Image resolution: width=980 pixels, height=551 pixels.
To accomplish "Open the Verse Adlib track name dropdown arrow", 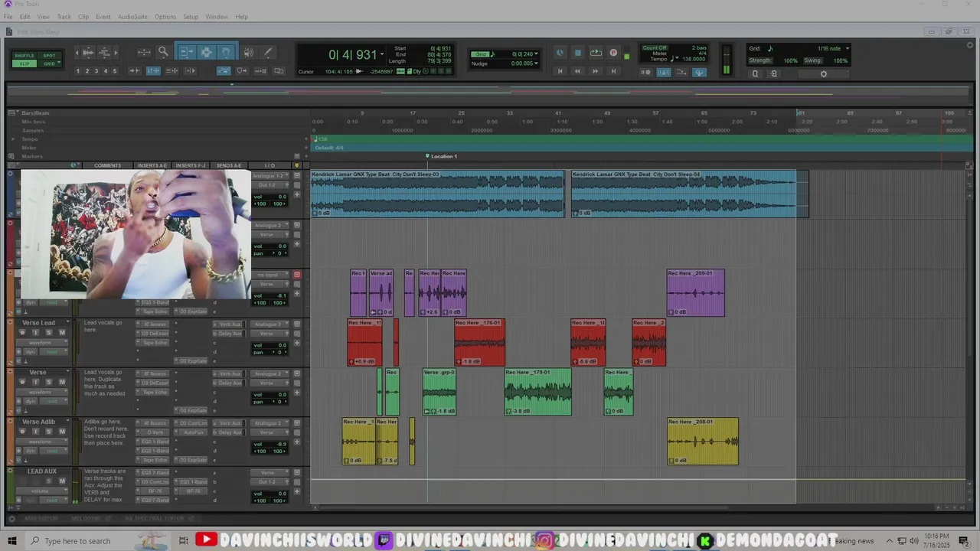I will click(67, 422).
